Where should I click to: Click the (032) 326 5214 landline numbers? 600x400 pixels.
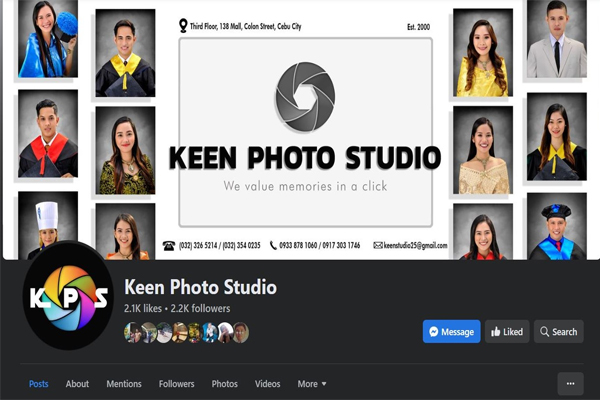220,245
